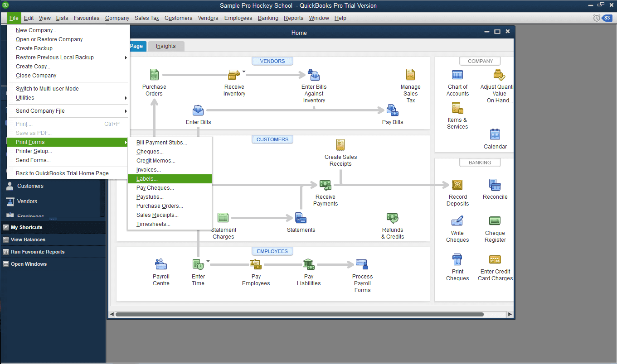
Task: Click the Manage Sales Tax icon
Action: coord(410,75)
